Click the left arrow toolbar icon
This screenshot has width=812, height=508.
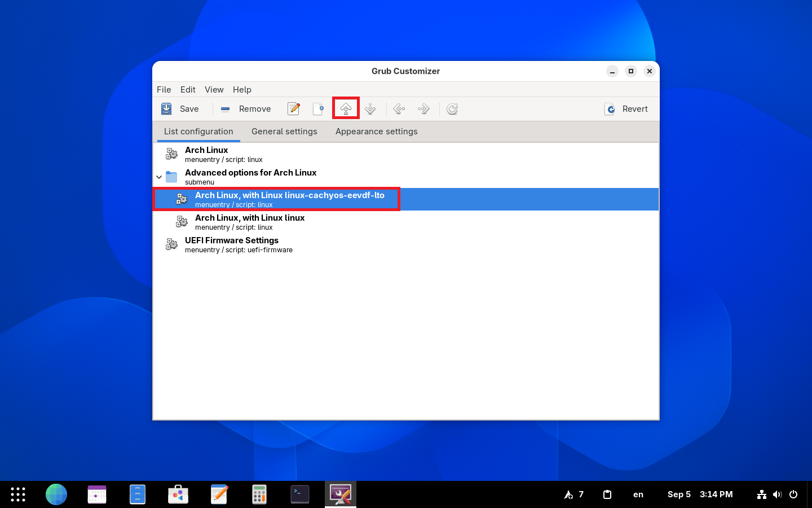click(399, 109)
